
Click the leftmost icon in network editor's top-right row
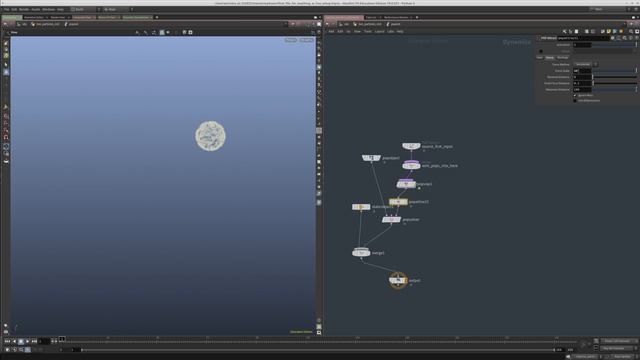564,31
